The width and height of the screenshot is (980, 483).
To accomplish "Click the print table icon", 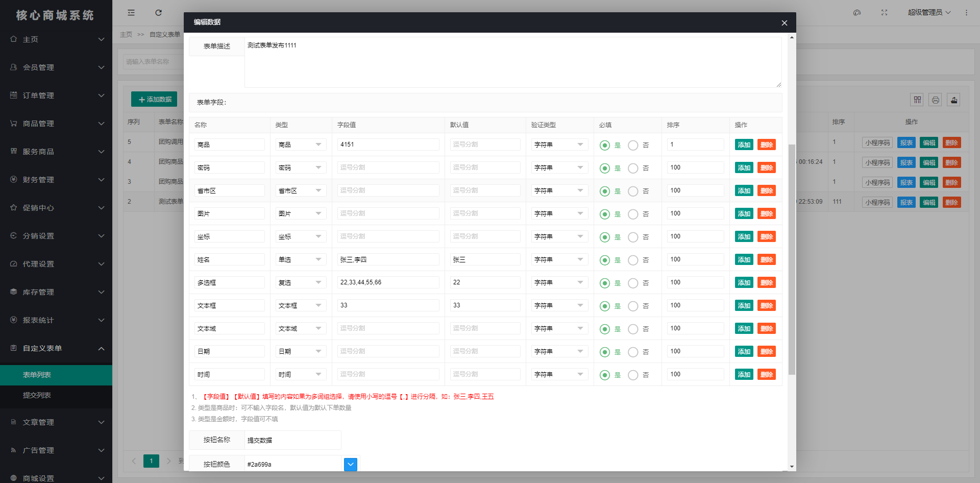I will [935, 100].
